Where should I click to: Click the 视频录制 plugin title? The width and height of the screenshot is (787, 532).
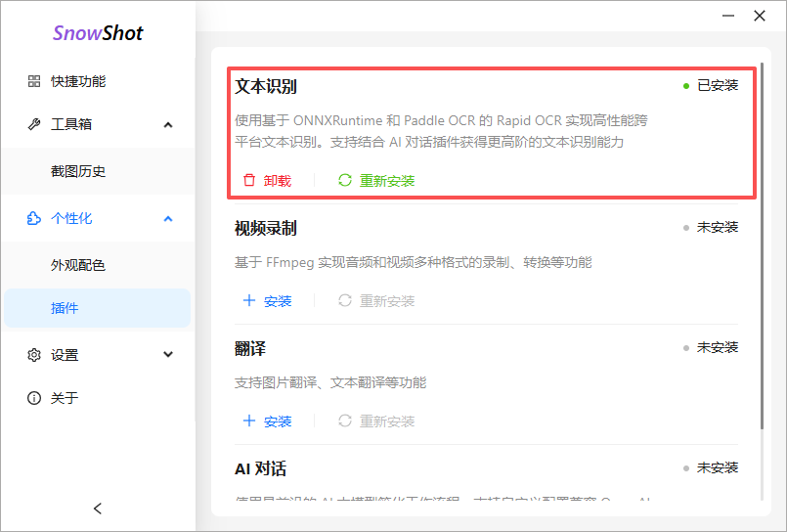pyautogui.click(x=266, y=229)
